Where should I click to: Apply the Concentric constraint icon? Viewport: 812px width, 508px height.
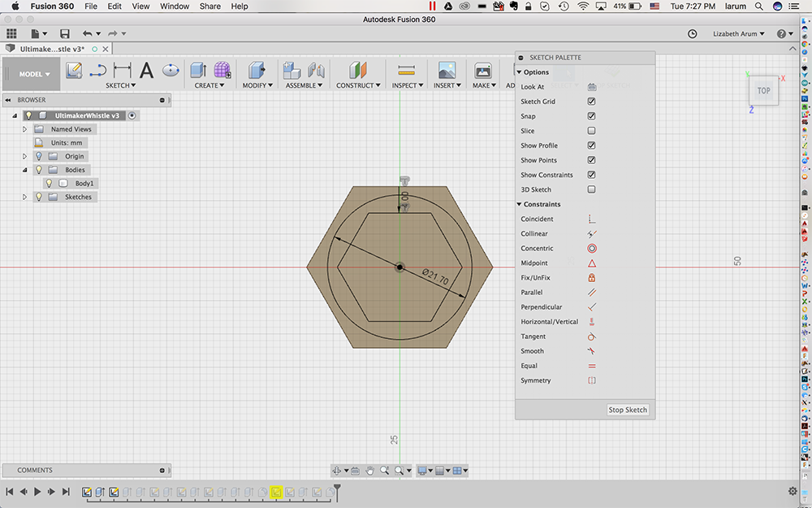coord(592,249)
